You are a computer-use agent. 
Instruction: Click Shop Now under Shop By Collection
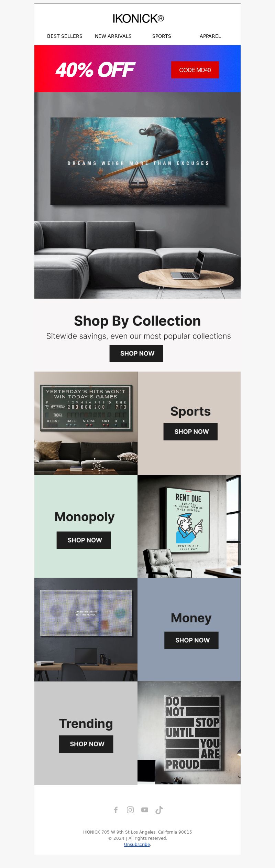coord(136,353)
